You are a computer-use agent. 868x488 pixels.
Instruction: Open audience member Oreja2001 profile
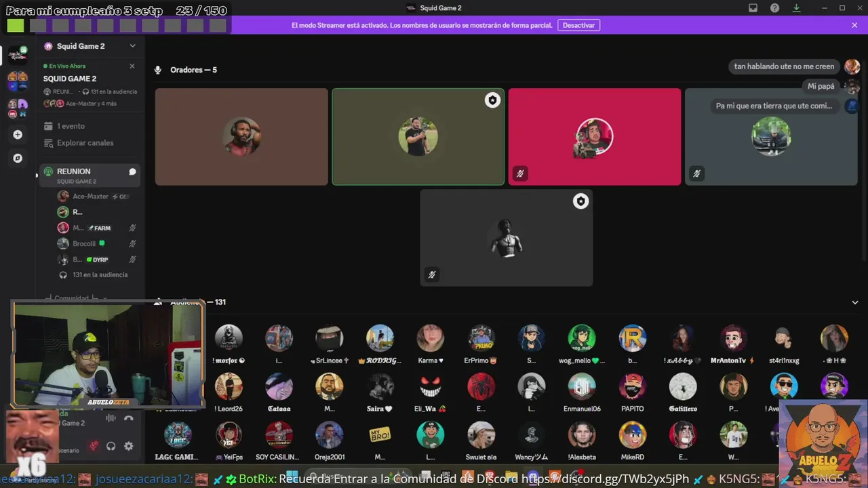coord(329,441)
